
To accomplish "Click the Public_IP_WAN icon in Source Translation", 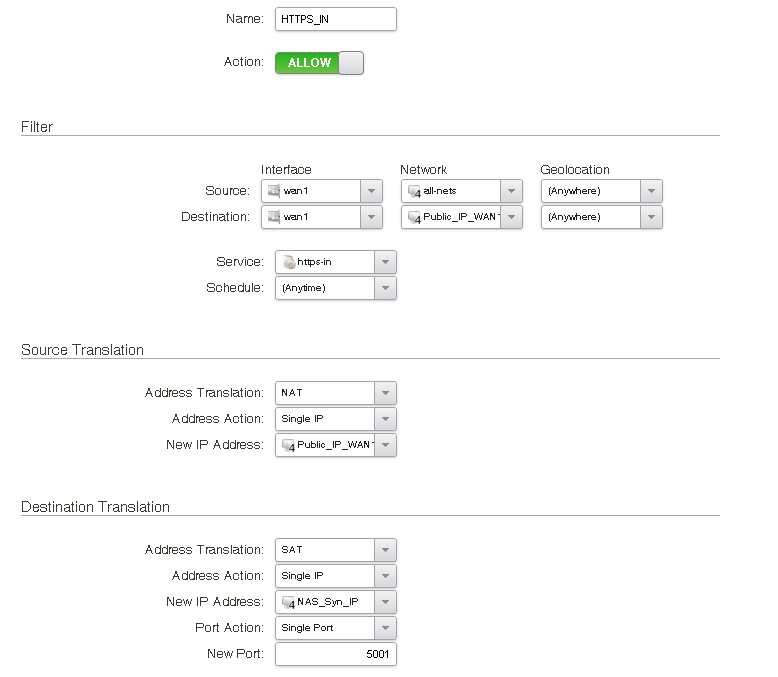I will pos(288,445).
